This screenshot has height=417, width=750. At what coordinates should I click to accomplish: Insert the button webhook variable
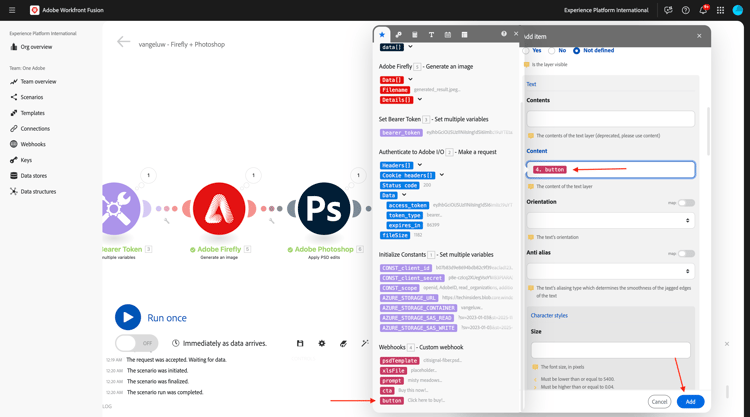[392, 401]
